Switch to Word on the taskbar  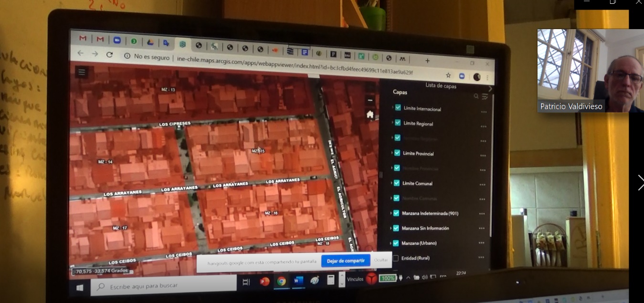tap(298, 281)
